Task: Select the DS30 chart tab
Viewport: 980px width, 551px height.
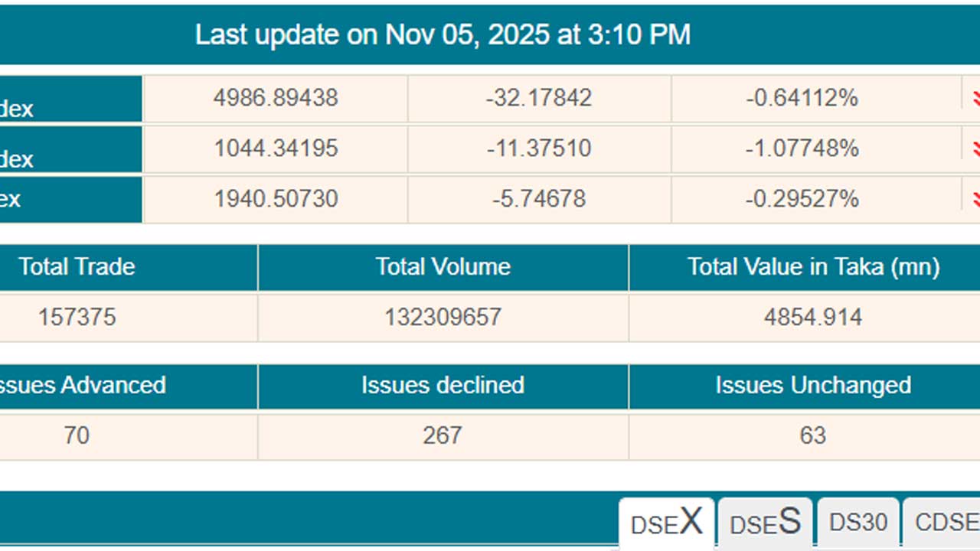Action: click(x=858, y=523)
